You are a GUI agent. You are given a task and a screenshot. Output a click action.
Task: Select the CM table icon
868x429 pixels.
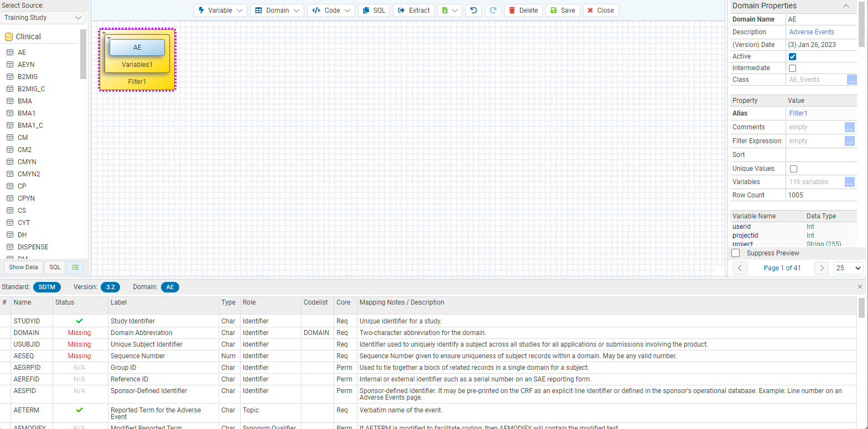10,138
